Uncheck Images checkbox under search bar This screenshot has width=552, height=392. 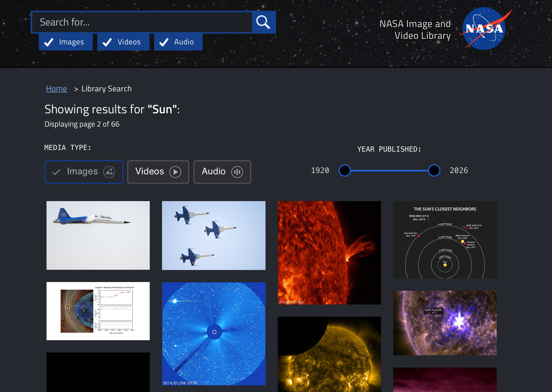(x=66, y=42)
